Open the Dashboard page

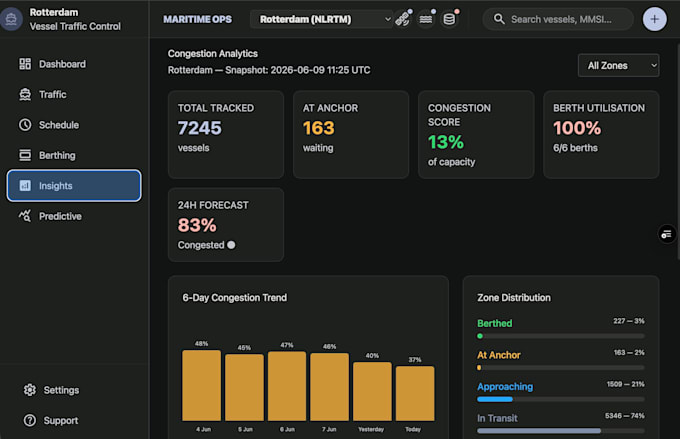pos(74,64)
